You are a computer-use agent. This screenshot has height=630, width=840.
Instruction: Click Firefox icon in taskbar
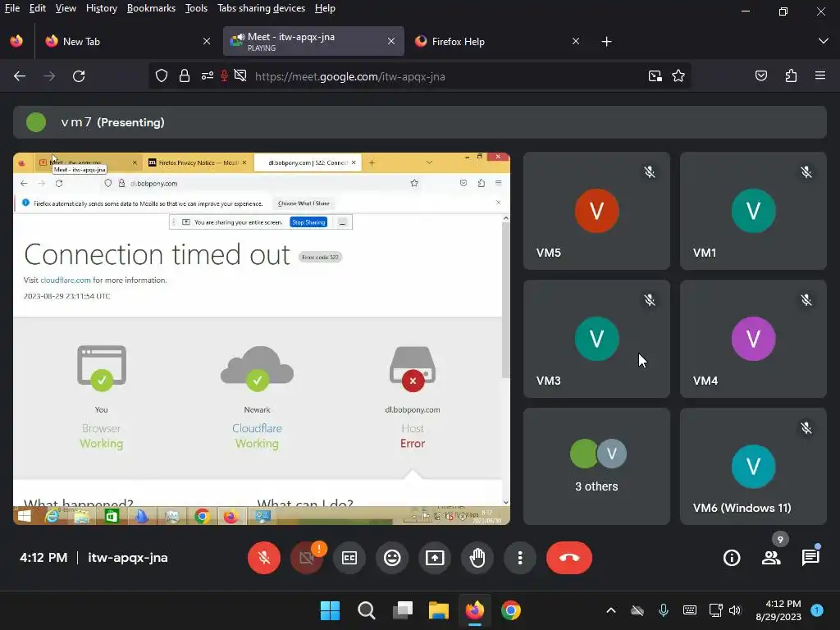point(475,610)
